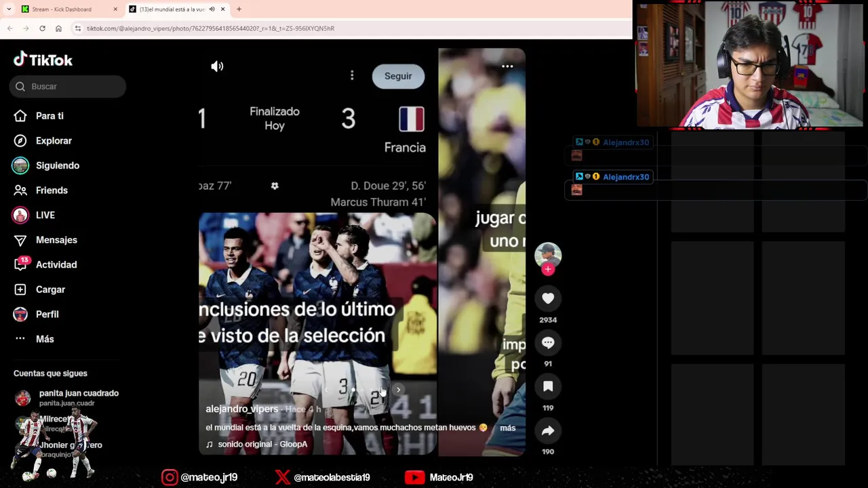
Task: Go back in browser history
Action: (9, 28)
